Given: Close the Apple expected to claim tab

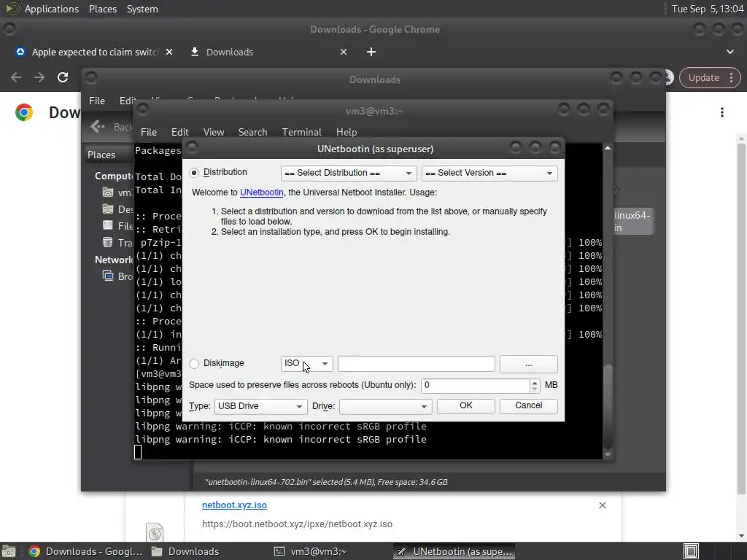Looking at the screenshot, I should 169,52.
